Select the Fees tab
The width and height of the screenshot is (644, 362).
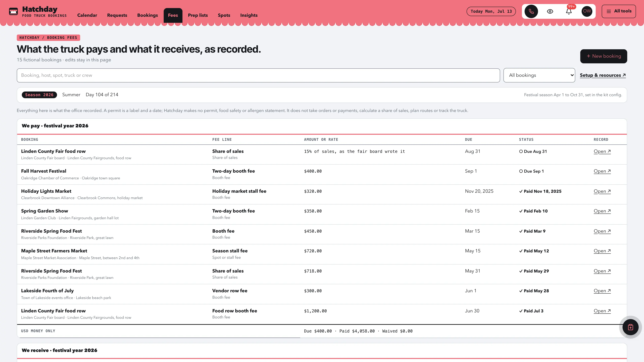pos(173,15)
